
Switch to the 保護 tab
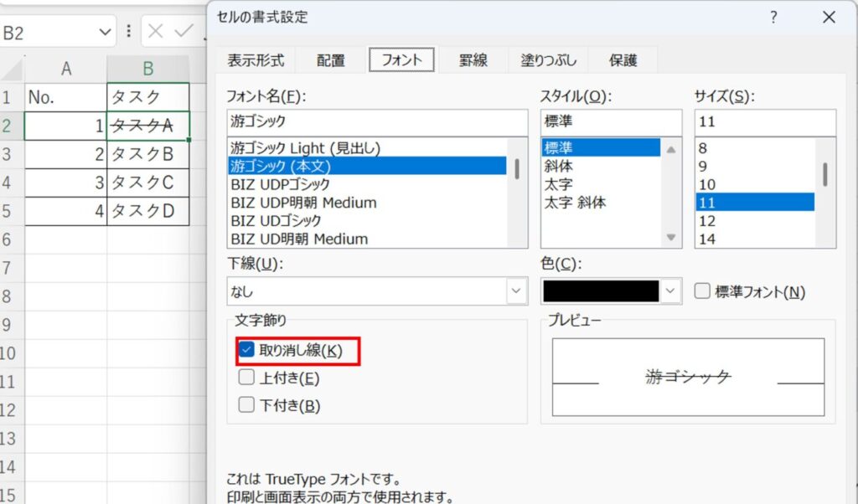623,60
